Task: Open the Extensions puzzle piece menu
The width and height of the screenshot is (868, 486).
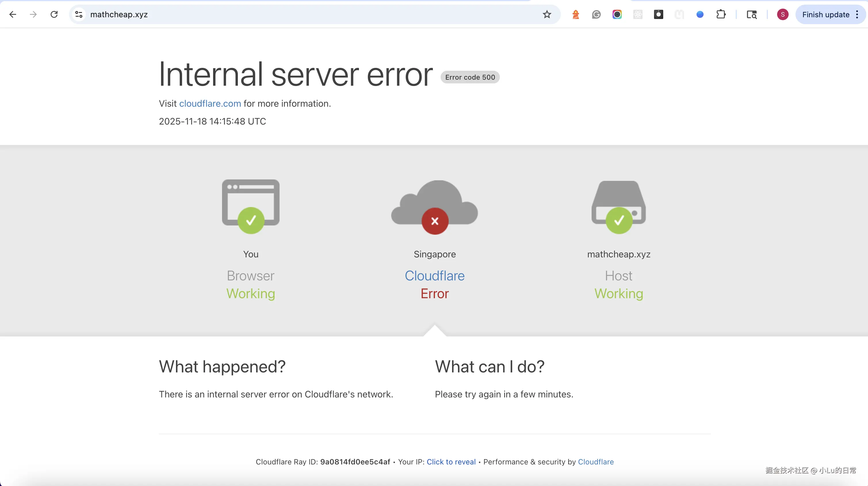Action: pyautogui.click(x=721, y=14)
